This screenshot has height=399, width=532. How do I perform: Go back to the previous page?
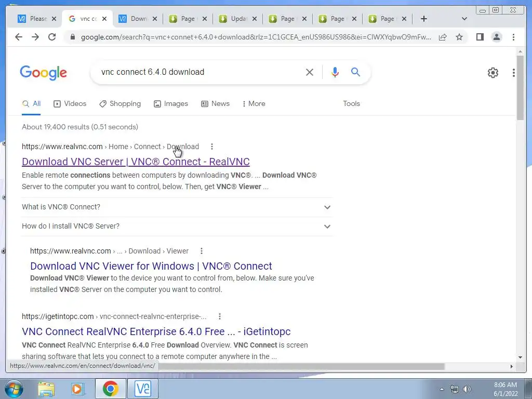click(x=19, y=37)
